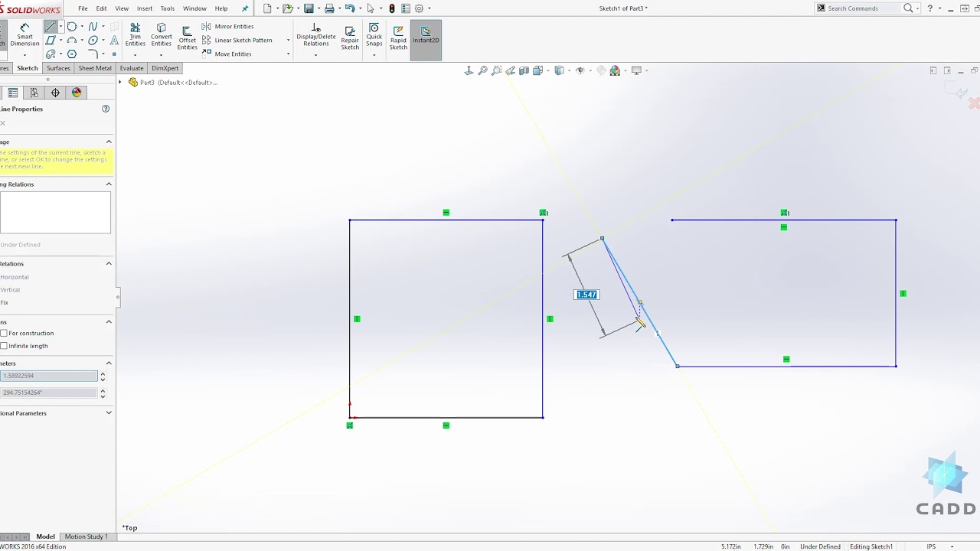Screen dimensions: 980x551
Task: Check the Infinite length checkbox
Action: (4, 346)
